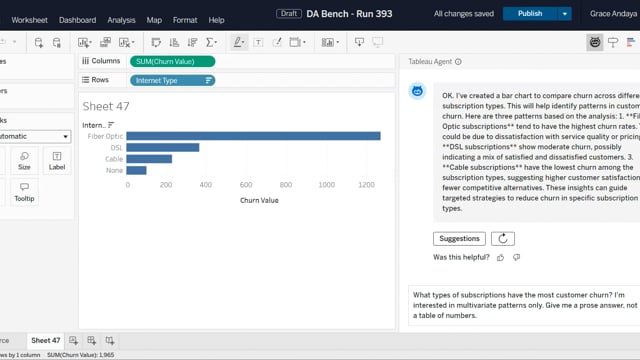Open the Map menu

tap(154, 20)
